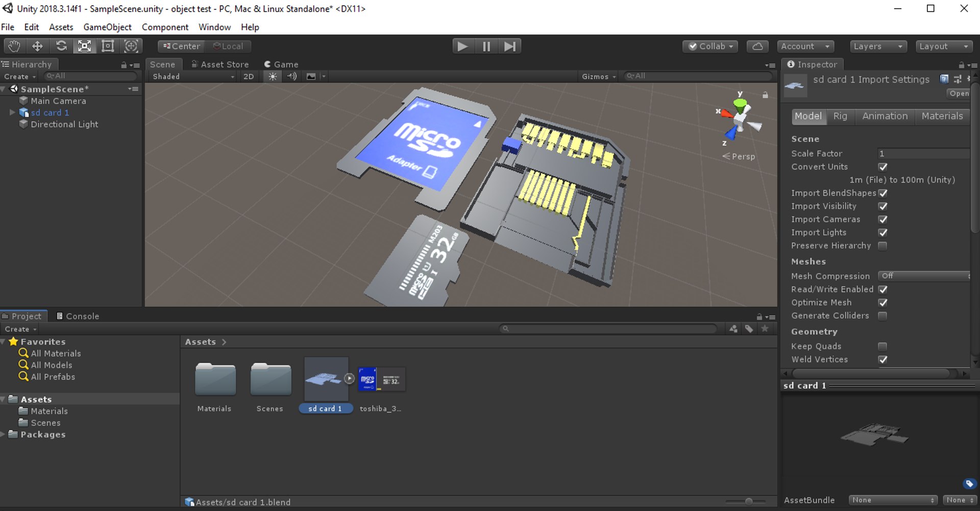Enable the Preserve Hierarchy checkbox
Screen dimensions: 980x511
click(x=883, y=246)
